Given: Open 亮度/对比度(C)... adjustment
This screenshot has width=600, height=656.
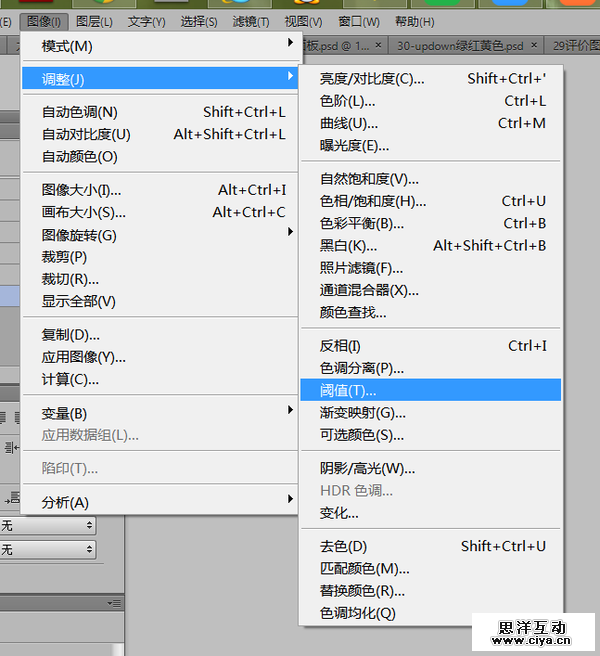Looking at the screenshot, I should point(431,79).
